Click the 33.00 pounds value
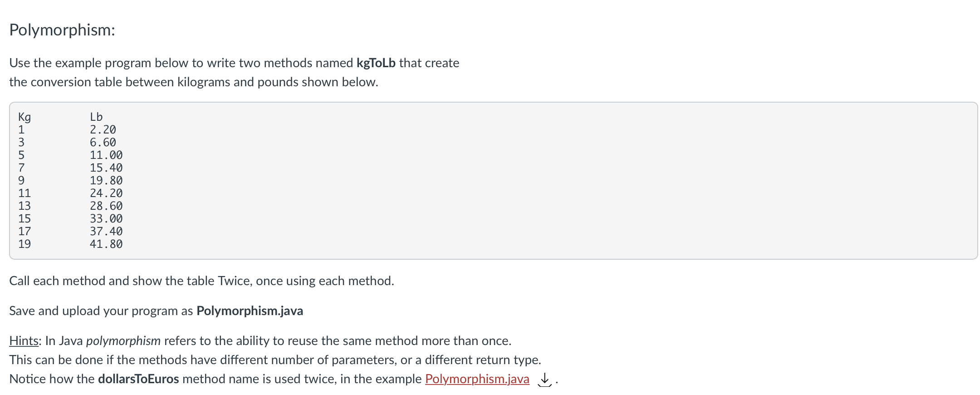 click(x=106, y=218)
